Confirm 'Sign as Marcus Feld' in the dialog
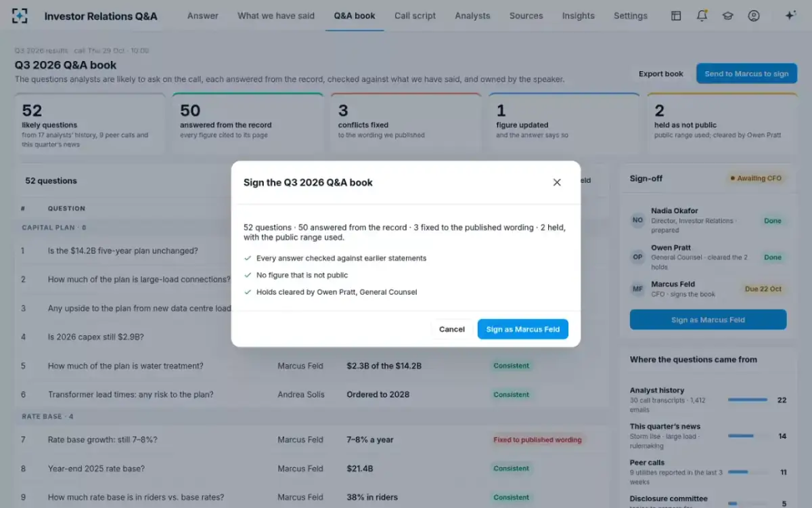This screenshot has height=508, width=812. point(523,329)
